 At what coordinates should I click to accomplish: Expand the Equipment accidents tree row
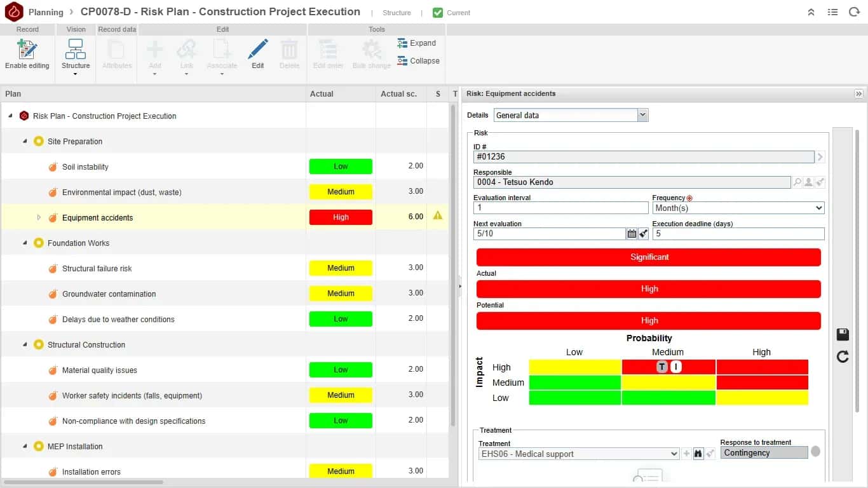(x=39, y=217)
